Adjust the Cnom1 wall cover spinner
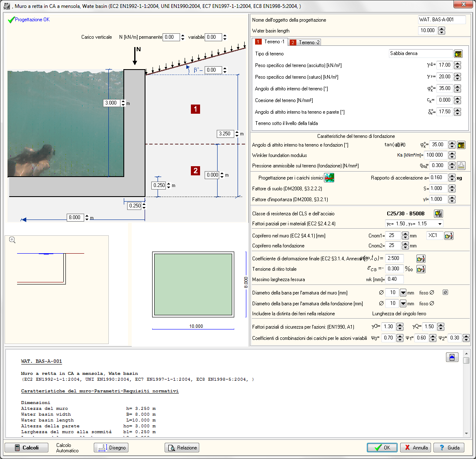This screenshot has width=476, height=459. click(405, 236)
